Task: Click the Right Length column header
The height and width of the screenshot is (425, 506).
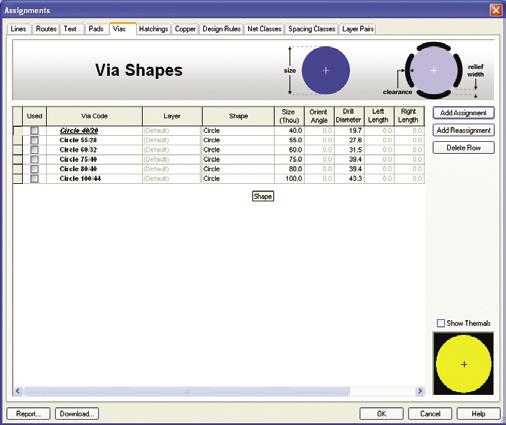Action: (409, 116)
